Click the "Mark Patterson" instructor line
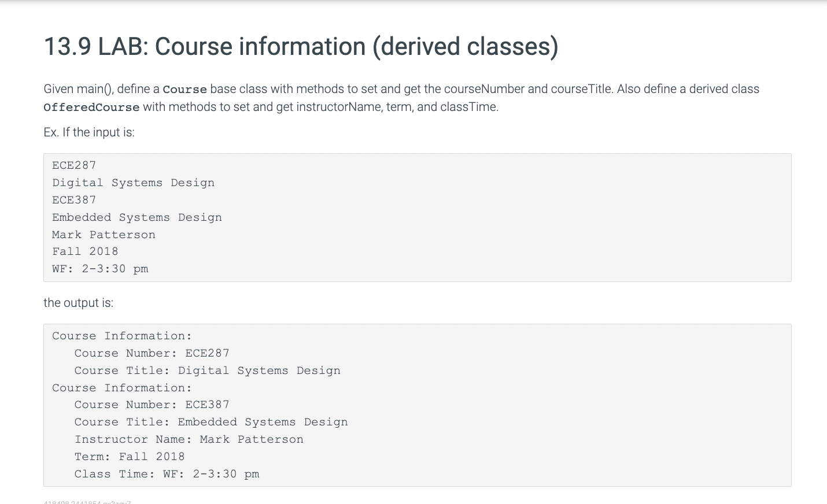Viewport: 827px width, 504px height. pos(104,235)
